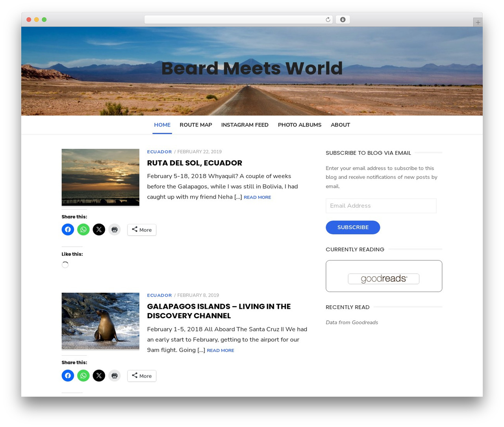Open the browser downloads button
This screenshot has width=504, height=427.
click(343, 20)
